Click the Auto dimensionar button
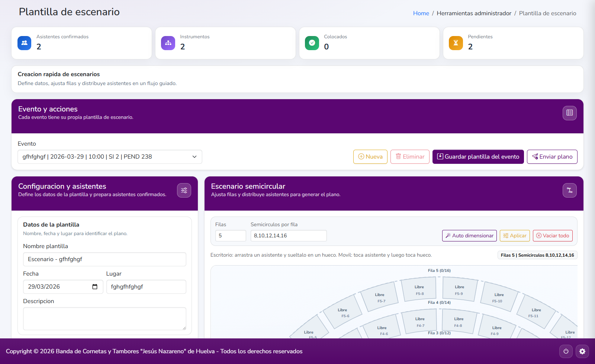The width and height of the screenshot is (595, 364). tap(469, 235)
